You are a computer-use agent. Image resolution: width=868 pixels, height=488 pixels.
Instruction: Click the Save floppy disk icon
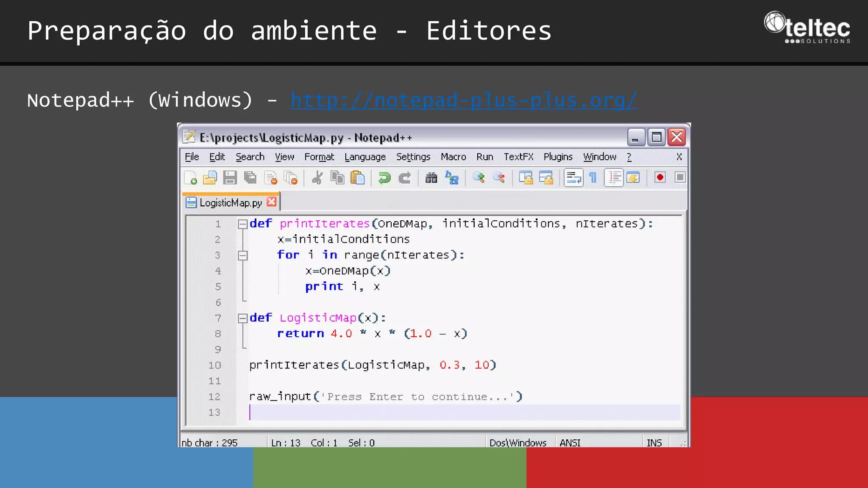[x=230, y=178]
